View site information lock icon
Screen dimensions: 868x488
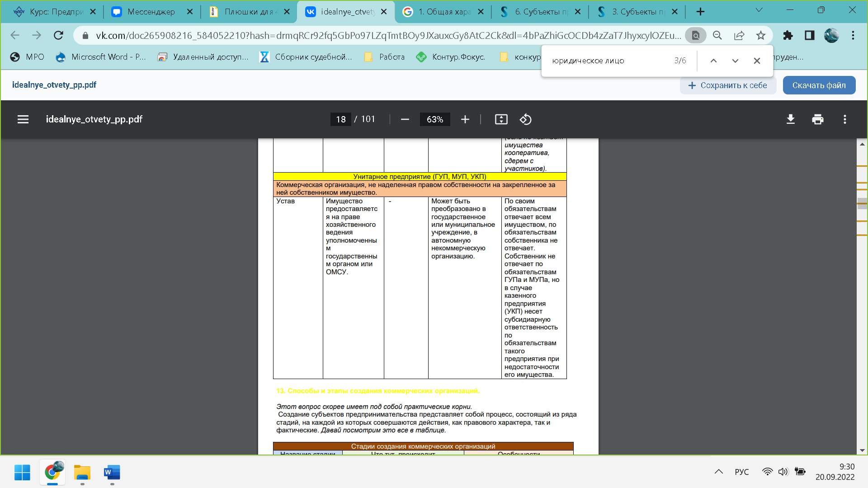pos(85,35)
